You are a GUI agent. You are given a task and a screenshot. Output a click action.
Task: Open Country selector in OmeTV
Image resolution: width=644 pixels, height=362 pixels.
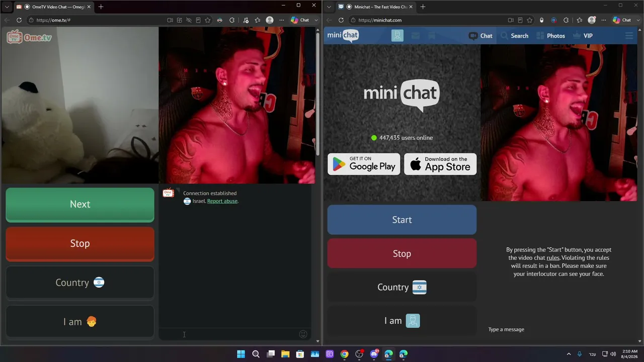pos(80,283)
